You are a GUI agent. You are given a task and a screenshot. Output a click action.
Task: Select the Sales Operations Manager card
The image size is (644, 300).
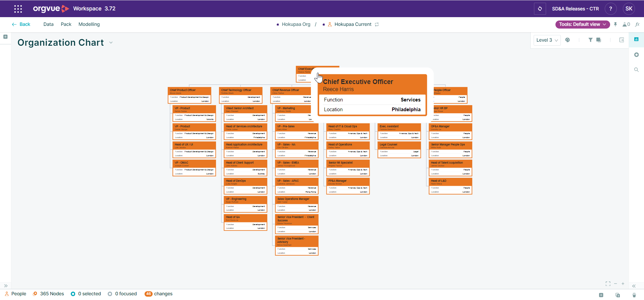click(297, 204)
